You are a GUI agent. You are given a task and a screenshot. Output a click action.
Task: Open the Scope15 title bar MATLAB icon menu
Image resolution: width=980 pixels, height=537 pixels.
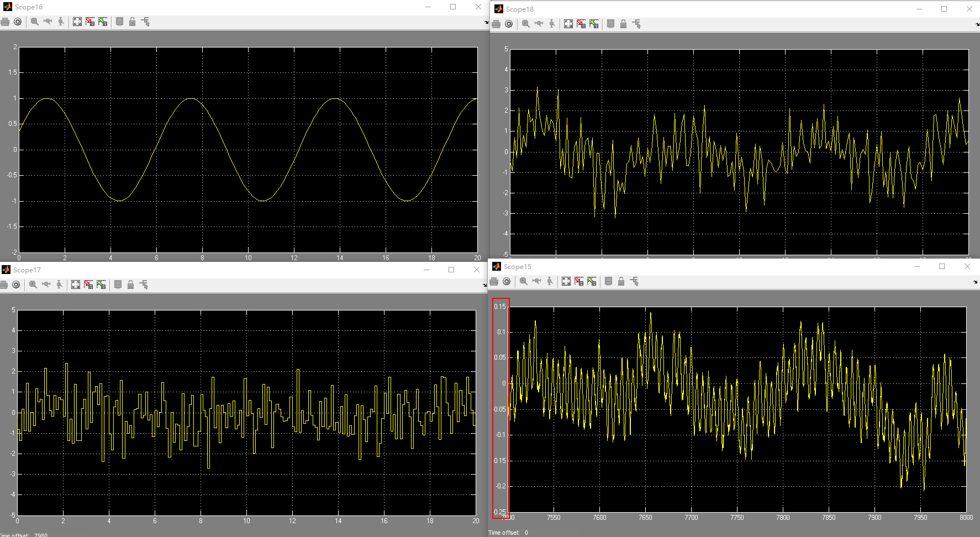coord(496,266)
